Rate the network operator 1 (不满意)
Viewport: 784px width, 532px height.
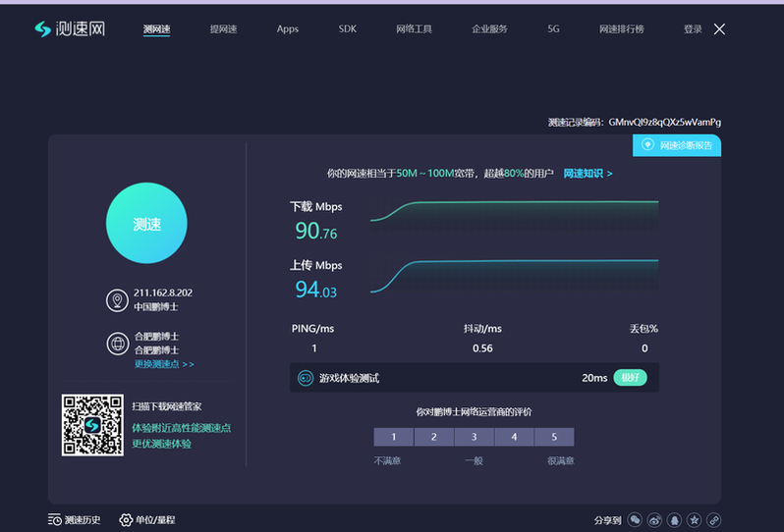(394, 437)
